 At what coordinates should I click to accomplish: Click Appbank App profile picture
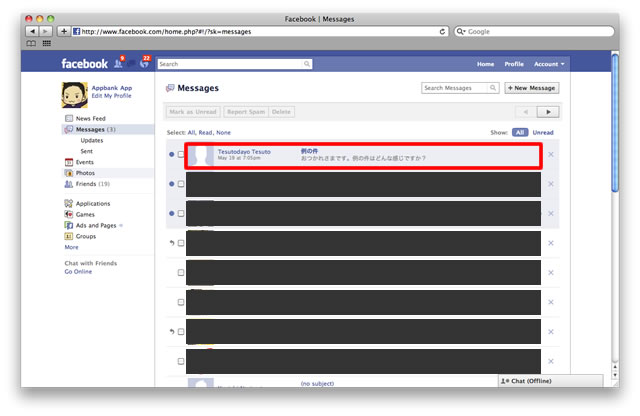pos(74,95)
